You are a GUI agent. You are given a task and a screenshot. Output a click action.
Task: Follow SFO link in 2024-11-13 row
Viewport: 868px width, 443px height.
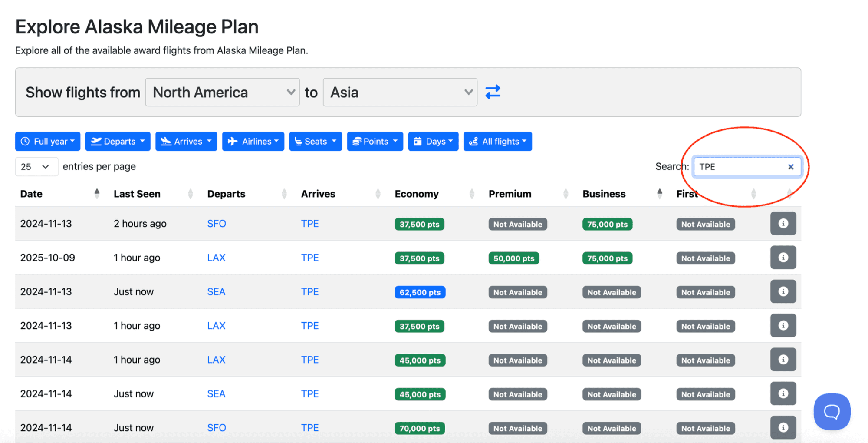tap(217, 224)
